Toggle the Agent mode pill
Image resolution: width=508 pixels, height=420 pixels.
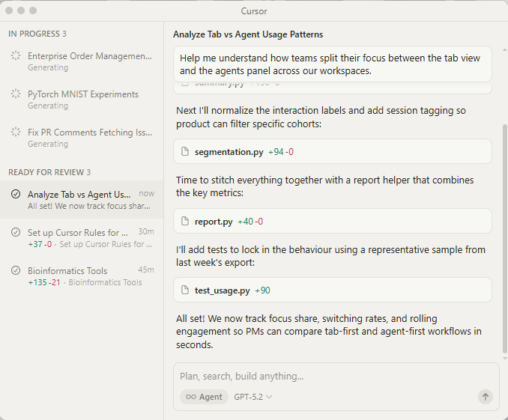(204, 397)
